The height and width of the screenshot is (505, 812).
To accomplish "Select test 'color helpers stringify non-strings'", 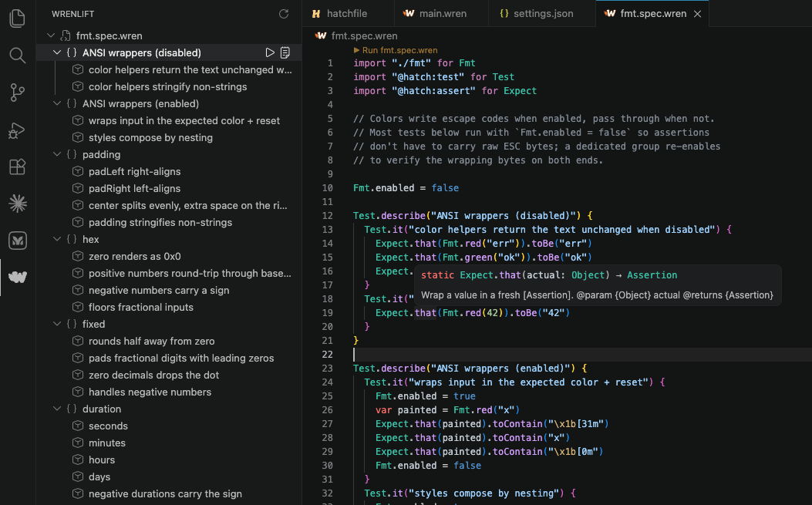I will click(x=169, y=86).
